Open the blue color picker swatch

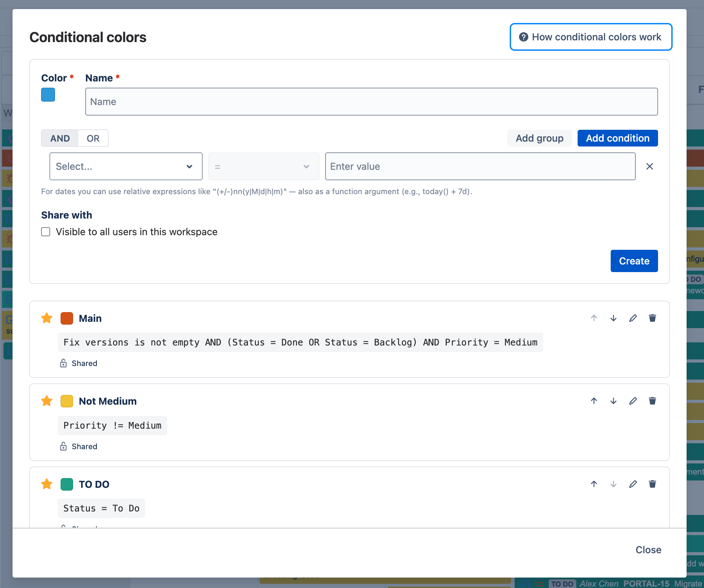(48, 95)
